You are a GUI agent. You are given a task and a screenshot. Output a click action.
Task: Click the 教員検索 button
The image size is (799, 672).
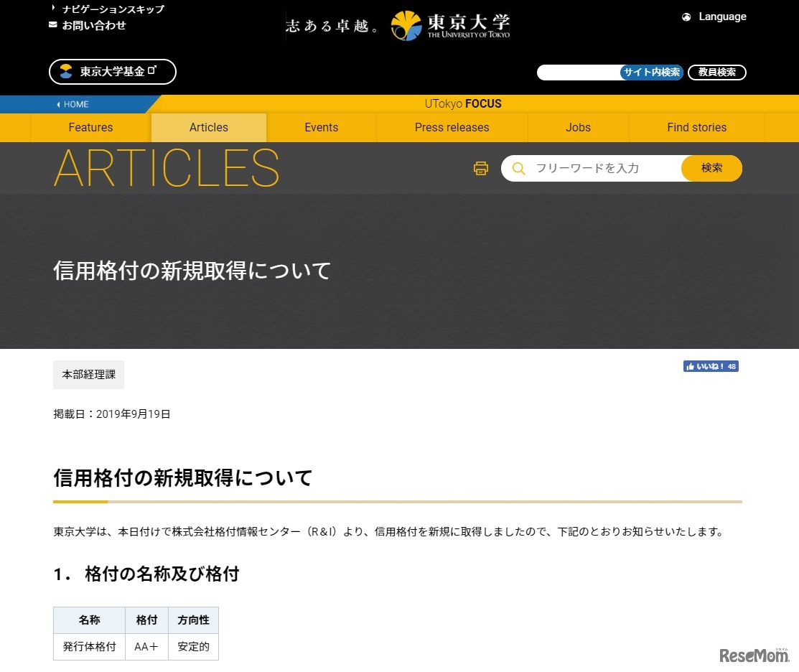tap(716, 72)
